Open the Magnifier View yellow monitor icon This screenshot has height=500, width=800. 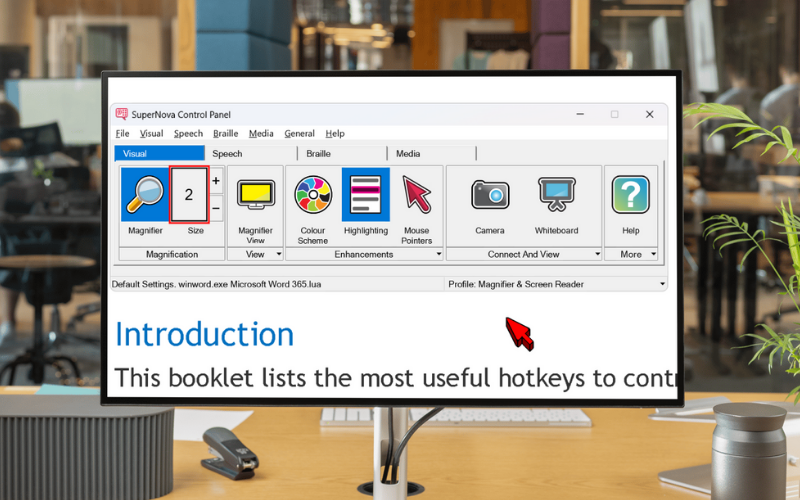click(x=256, y=194)
